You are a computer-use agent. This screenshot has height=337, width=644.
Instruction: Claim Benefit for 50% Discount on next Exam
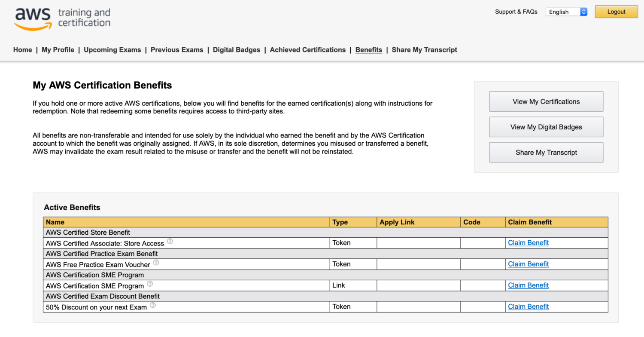(x=529, y=306)
